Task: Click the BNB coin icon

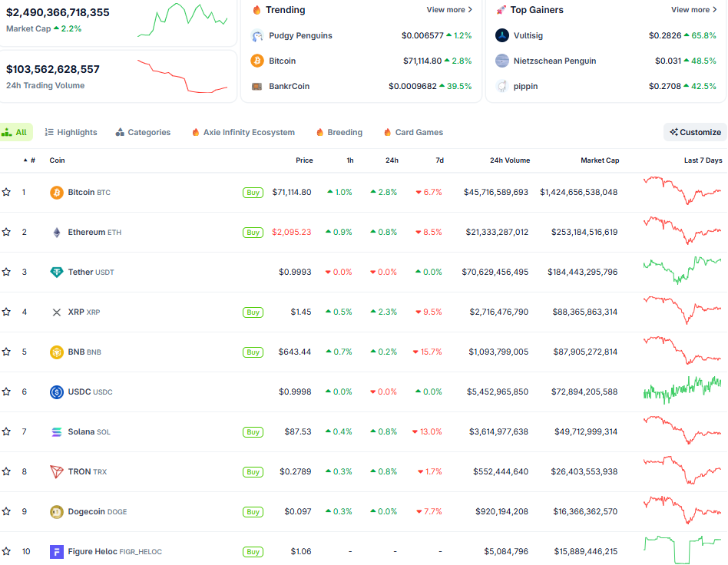Action: (x=56, y=352)
